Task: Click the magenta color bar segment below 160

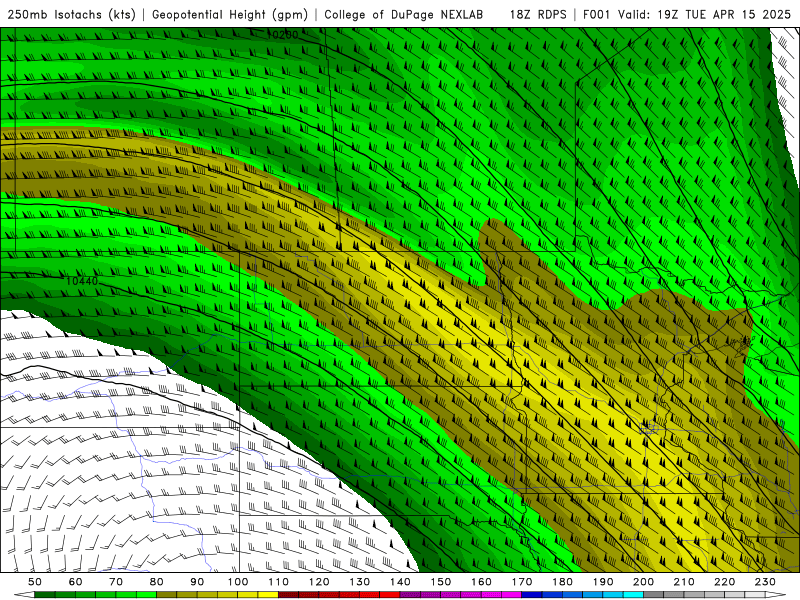Action: 491,594
